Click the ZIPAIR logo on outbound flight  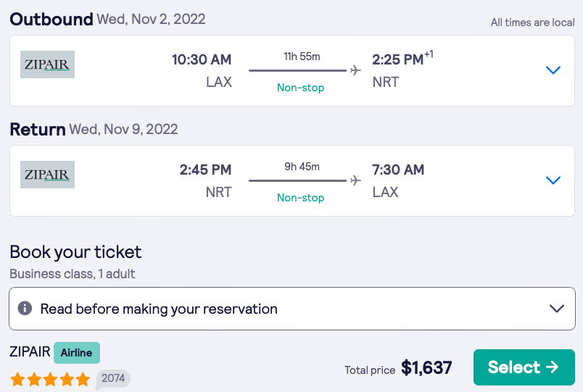point(47,64)
